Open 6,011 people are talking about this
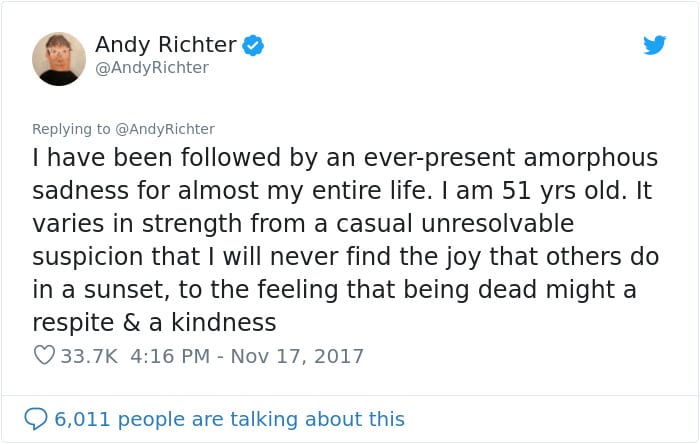Screen dimensions: 700x444 (x=229, y=419)
